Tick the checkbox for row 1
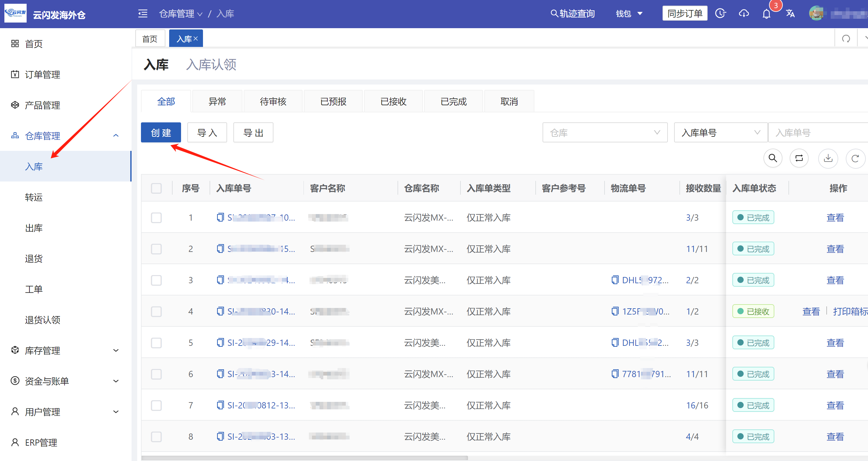The image size is (868, 461). tap(156, 218)
